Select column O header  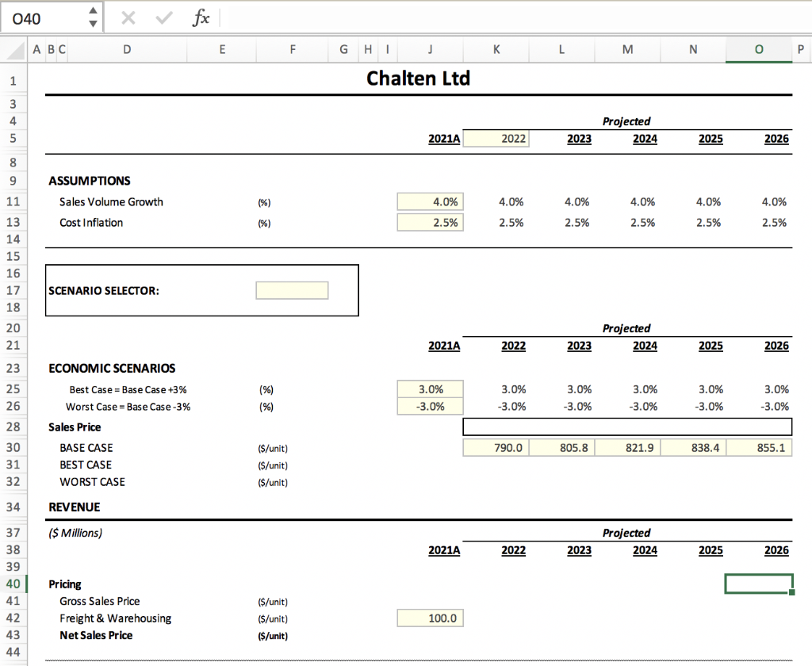(x=758, y=49)
